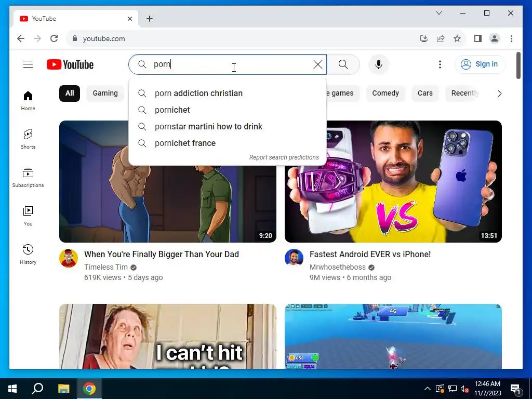This screenshot has width=532, height=399.
Task: Open the Chrome profile avatar
Action: (495, 38)
